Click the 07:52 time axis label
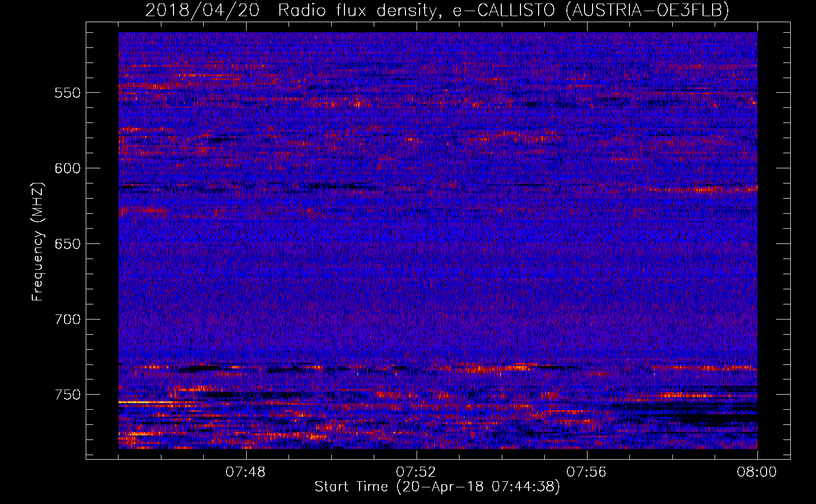 (x=416, y=472)
